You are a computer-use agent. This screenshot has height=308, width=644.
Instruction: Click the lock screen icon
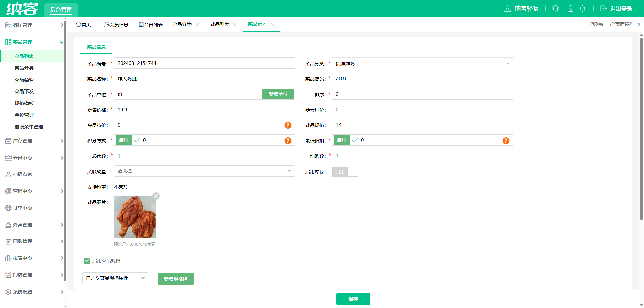pos(570,9)
